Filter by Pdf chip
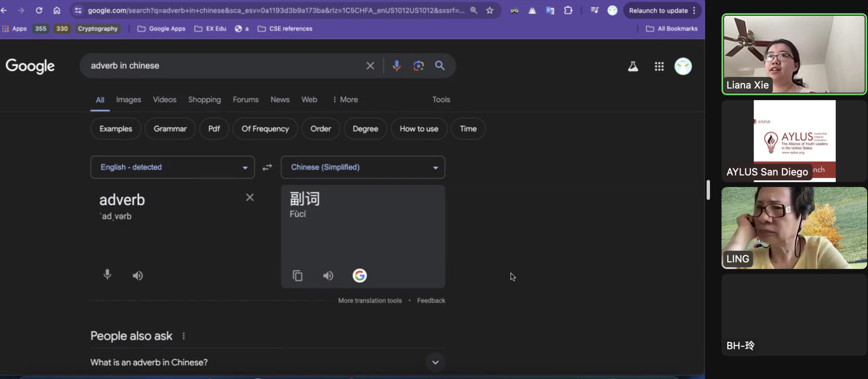 214,129
